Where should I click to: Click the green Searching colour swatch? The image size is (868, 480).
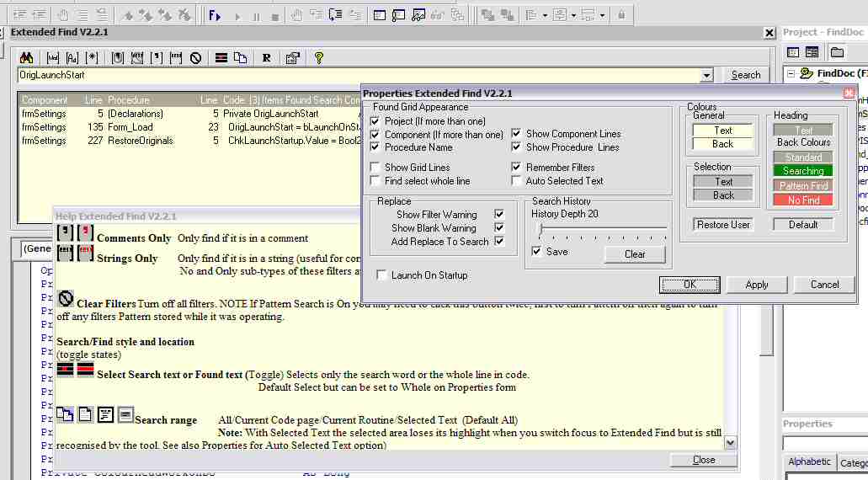[803, 171]
